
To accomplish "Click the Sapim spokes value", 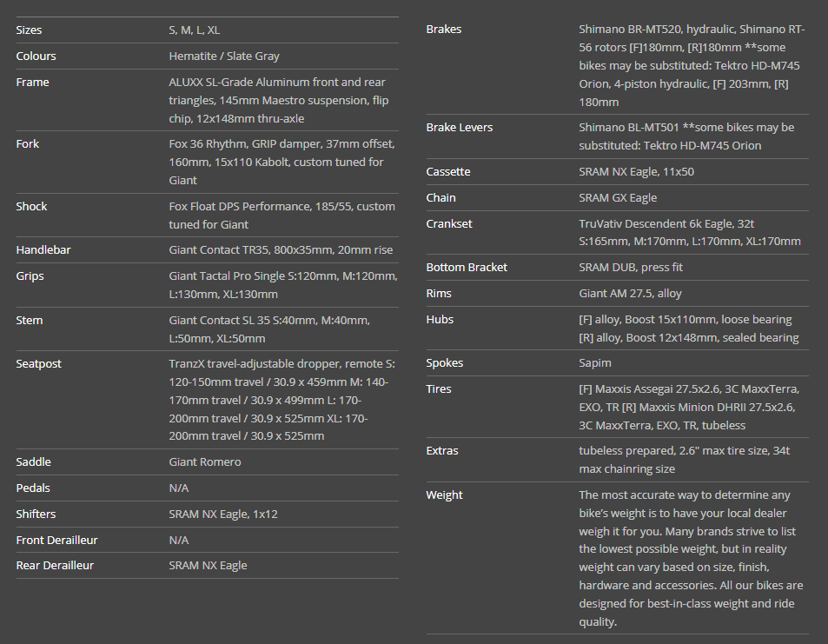I will pyautogui.click(x=594, y=363).
